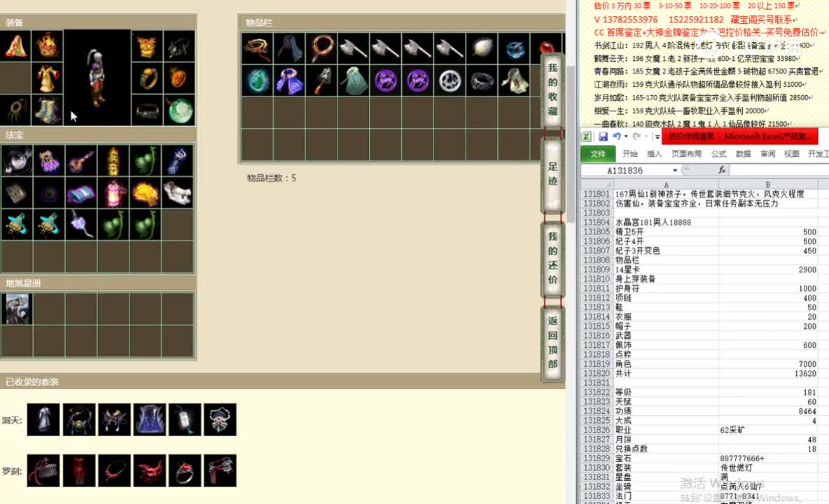Select the dark belt equipment icon

click(147, 111)
